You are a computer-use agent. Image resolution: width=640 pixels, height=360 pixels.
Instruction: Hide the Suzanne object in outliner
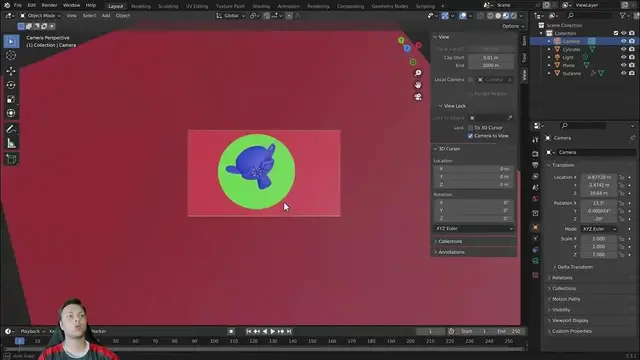click(623, 73)
